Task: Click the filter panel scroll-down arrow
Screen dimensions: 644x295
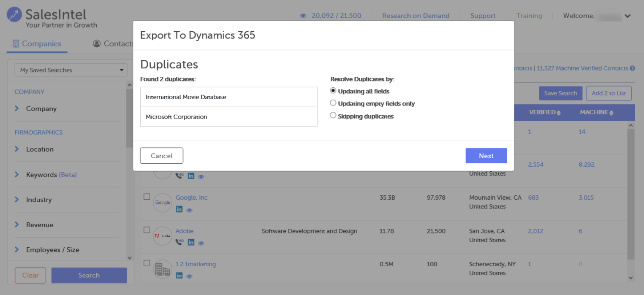Action: (x=130, y=258)
